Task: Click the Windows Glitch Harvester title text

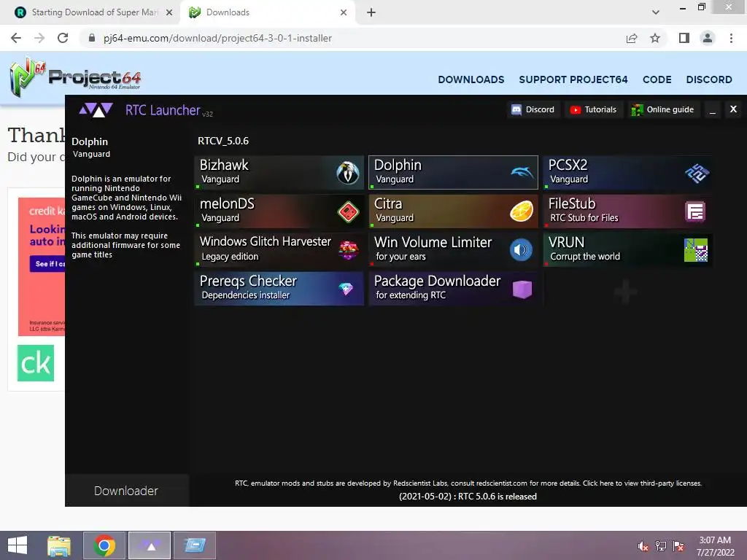Action: click(266, 241)
